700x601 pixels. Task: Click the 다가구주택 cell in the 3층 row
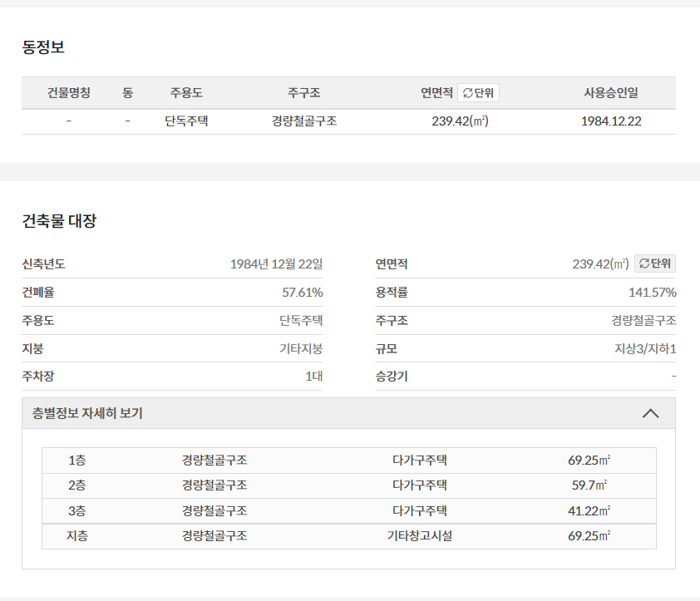[420, 510]
